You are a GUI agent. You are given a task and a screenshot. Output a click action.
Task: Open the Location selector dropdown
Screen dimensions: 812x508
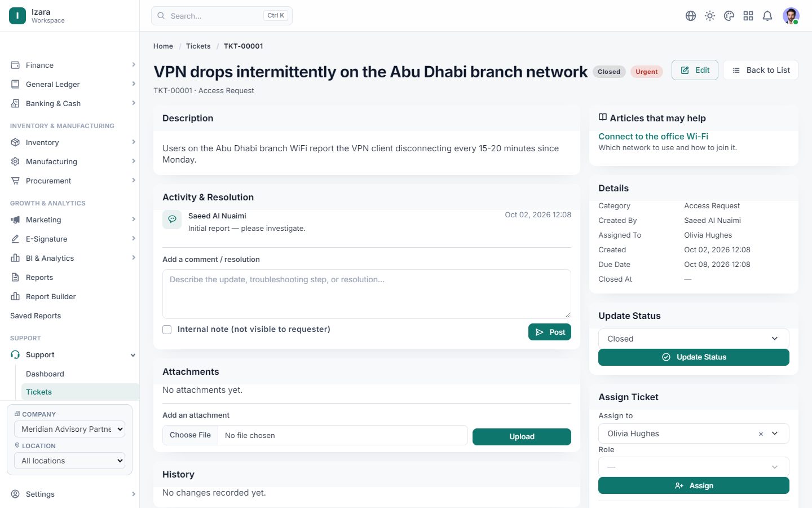pyautogui.click(x=69, y=461)
